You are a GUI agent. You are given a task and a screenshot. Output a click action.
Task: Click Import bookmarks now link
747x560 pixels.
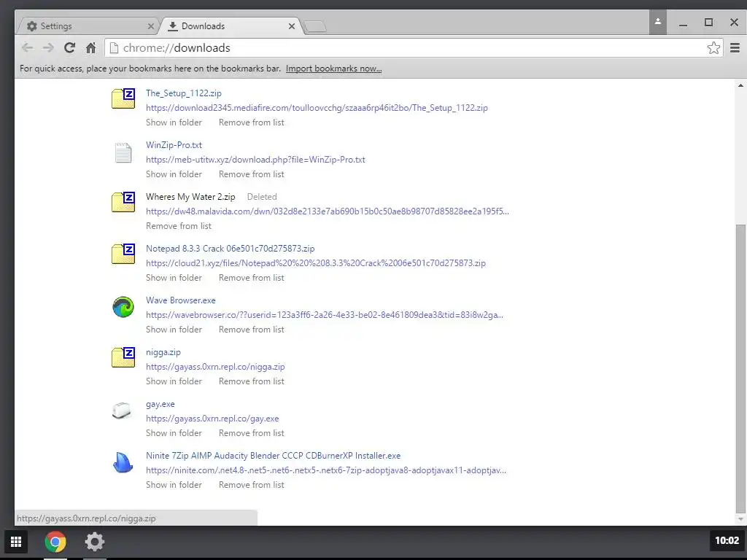333,69
